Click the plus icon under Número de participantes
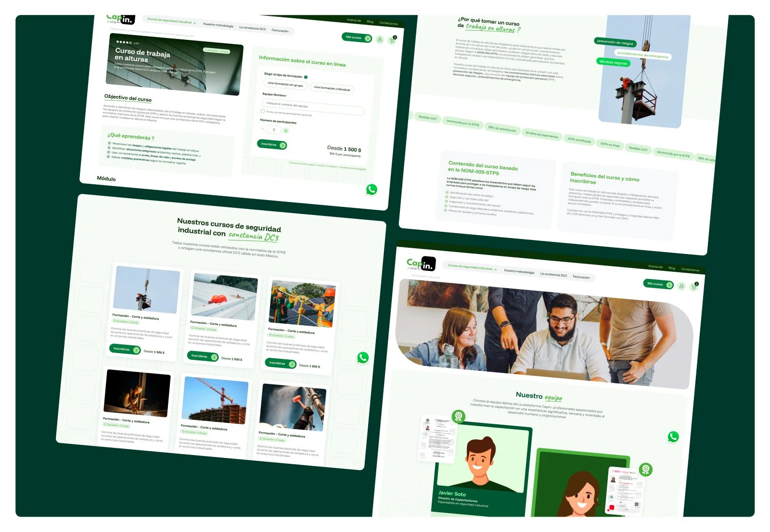 pyautogui.click(x=286, y=131)
